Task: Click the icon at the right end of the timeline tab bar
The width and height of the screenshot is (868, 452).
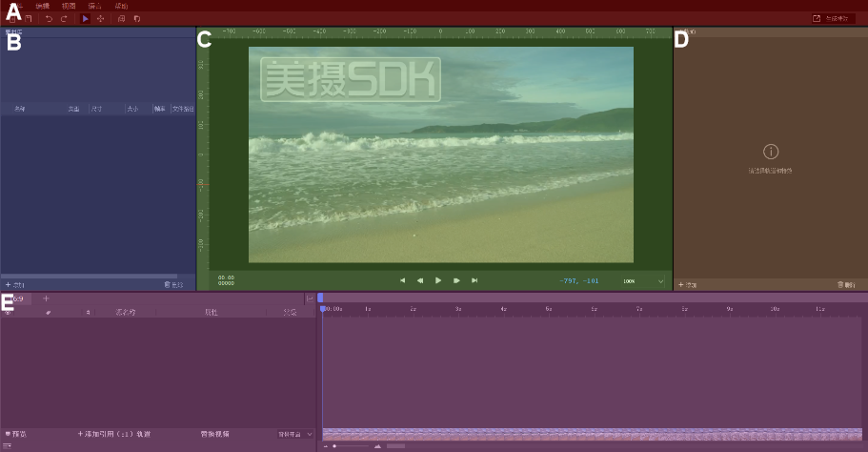Action: point(310,298)
